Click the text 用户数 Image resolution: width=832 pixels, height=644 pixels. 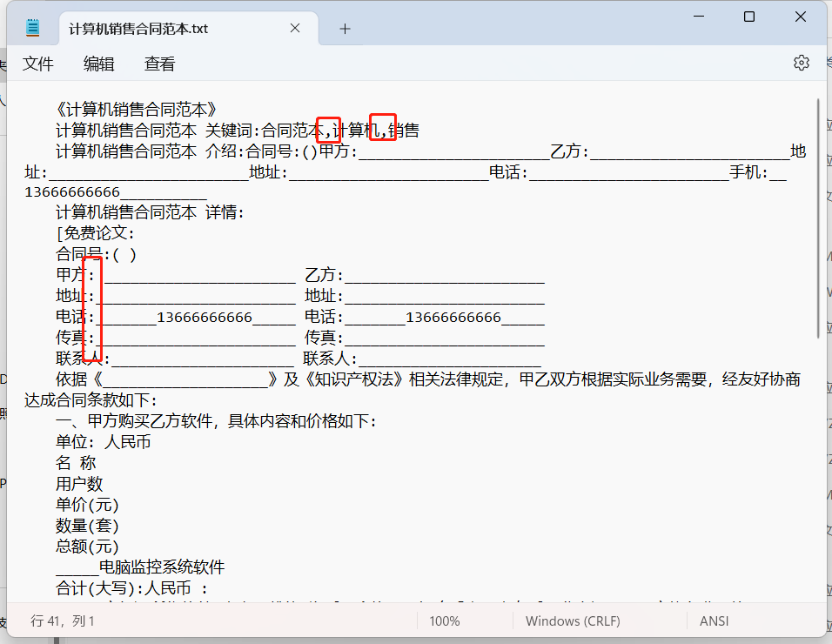coord(79,484)
